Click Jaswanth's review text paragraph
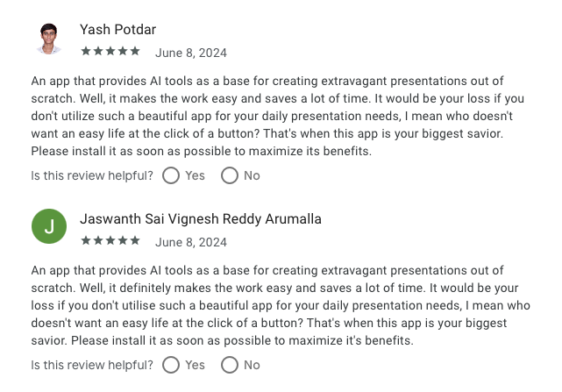 [281, 305]
